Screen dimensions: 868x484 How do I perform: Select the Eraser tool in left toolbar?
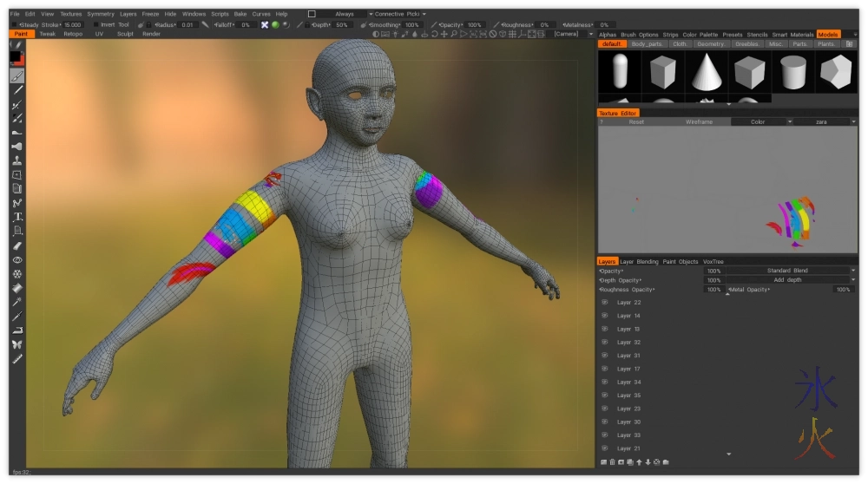pos(16,245)
